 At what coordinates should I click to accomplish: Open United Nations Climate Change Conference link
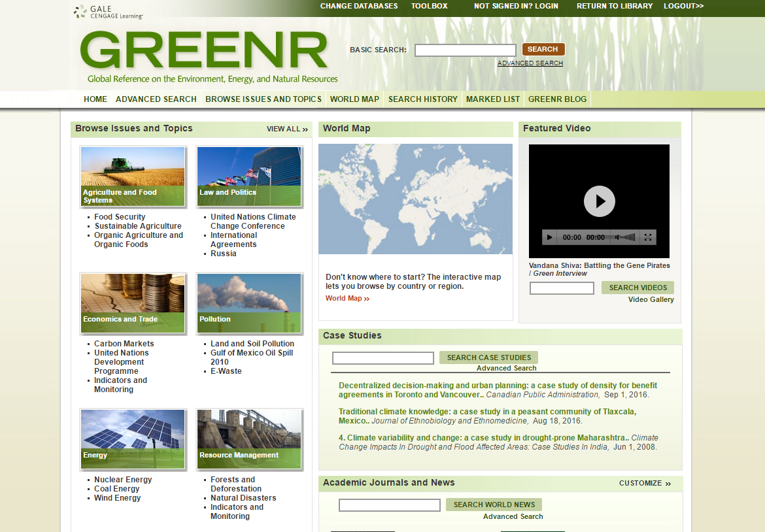coord(253,222)
